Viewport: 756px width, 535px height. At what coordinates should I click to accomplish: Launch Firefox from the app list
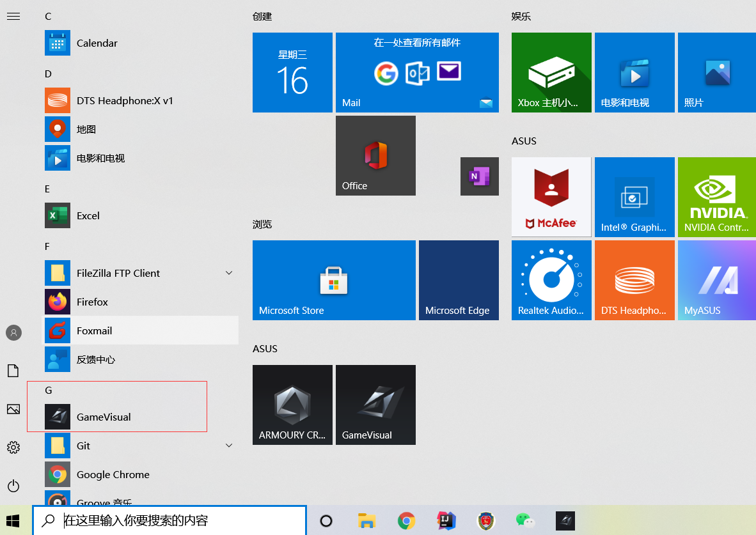click(141, 302)
